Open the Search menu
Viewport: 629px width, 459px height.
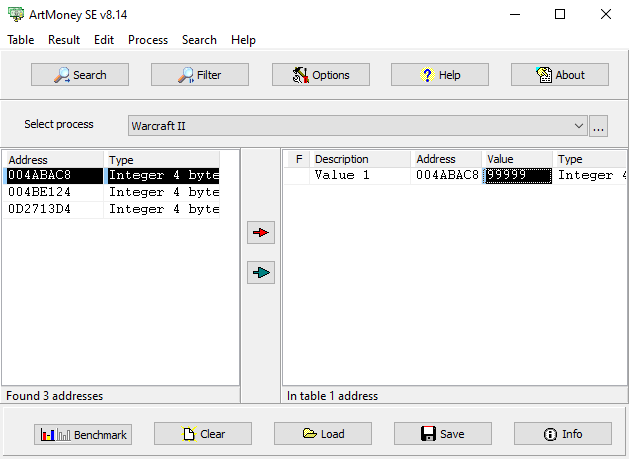point(199,40)
